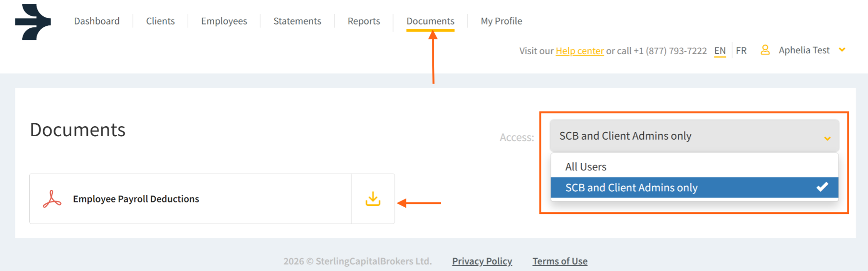Open the Terms of Use link

pos(560,261)
